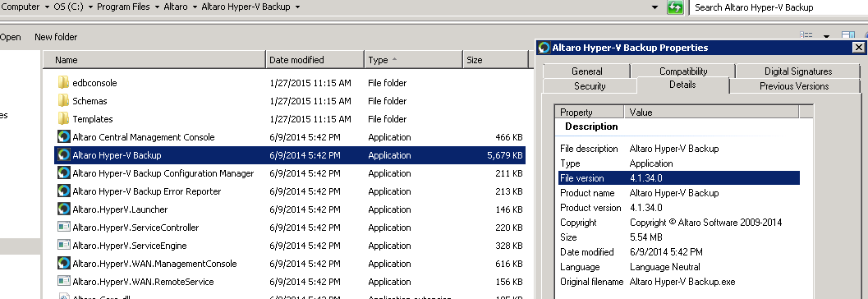This screenshot has height=299, width=868.
Task: Open the address bar history dropdown
Action: pos(654,7)
